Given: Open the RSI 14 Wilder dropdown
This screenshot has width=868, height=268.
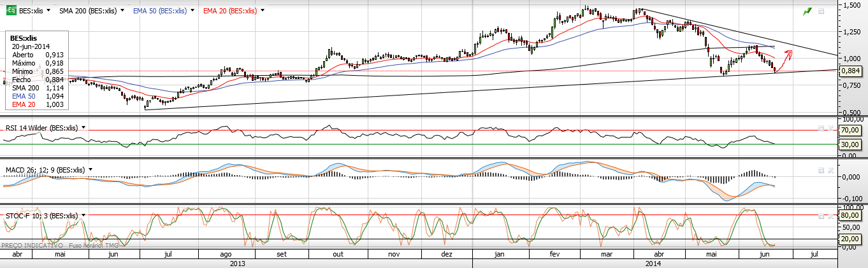Looking at the screenshot, I should click(x=83, y=128).
